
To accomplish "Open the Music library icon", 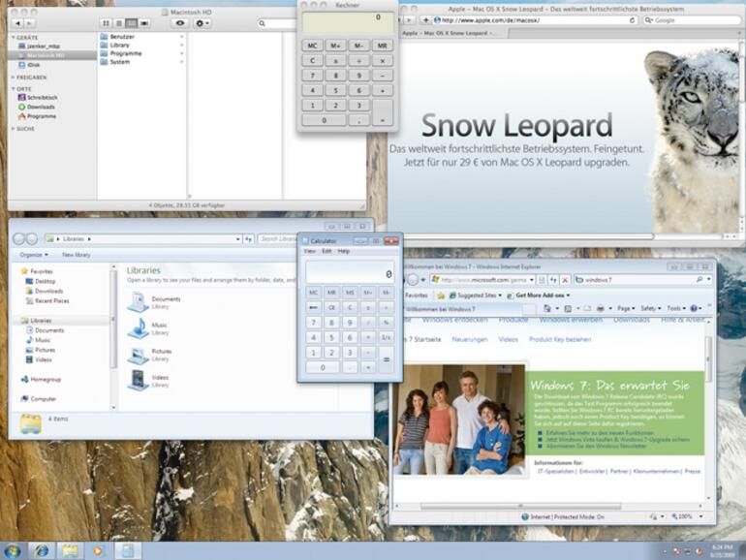I will point(139,328).
